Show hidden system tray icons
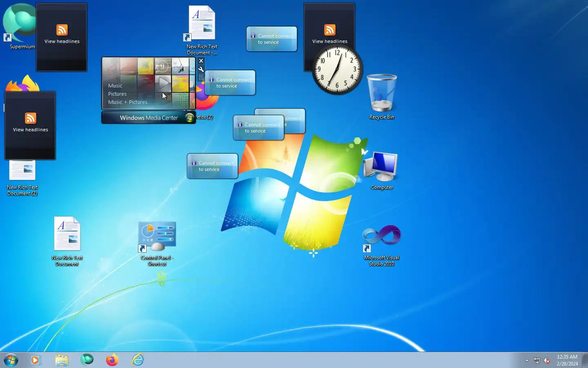This screenshot has width=588, height=368. (x=527, y=361)
